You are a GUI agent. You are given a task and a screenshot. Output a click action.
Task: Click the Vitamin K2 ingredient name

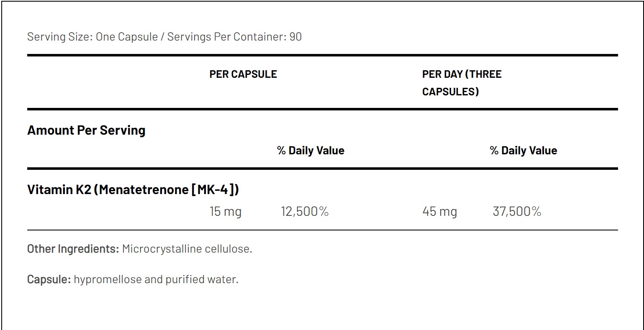59,189
